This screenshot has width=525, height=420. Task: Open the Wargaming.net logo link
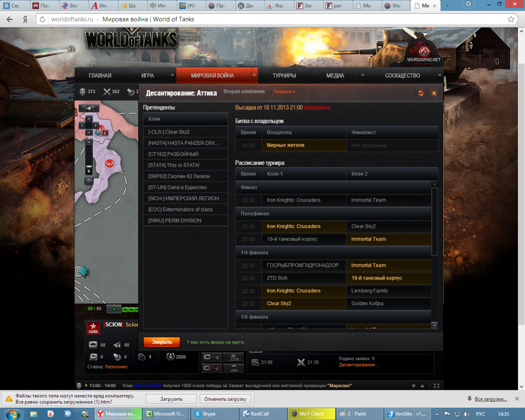[423, 52]
